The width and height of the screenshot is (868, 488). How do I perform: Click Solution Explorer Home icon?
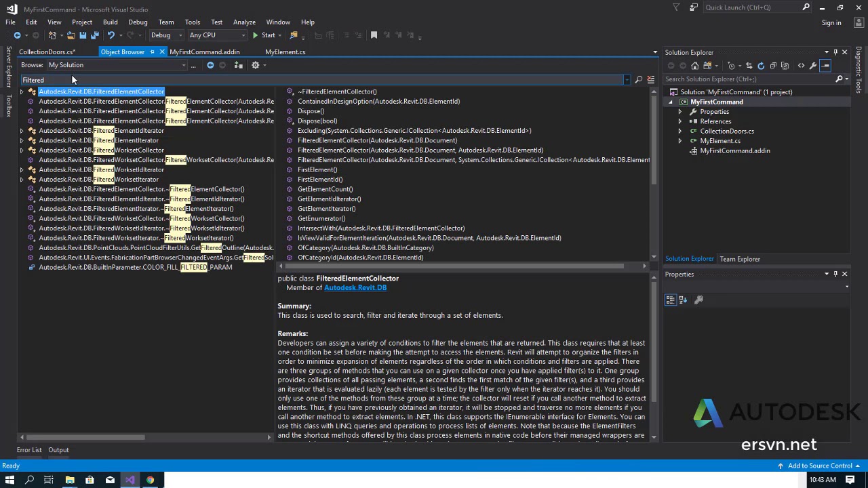(x=695, y=66)
